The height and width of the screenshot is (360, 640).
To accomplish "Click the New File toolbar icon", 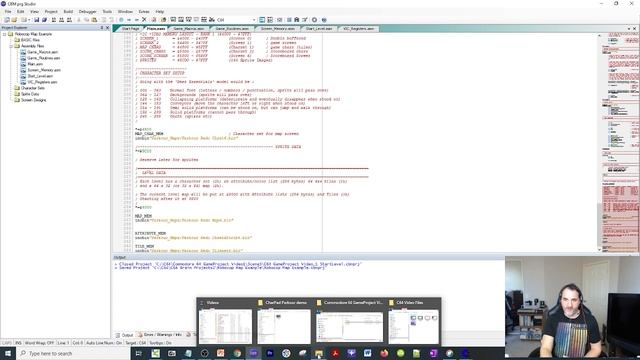I will [7, 20].
